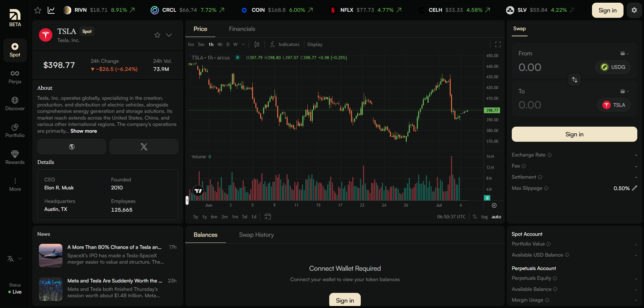The height and width of the screenshot is (308, 644).
Task: Set chart range to 5y
Action: [196, 217]
